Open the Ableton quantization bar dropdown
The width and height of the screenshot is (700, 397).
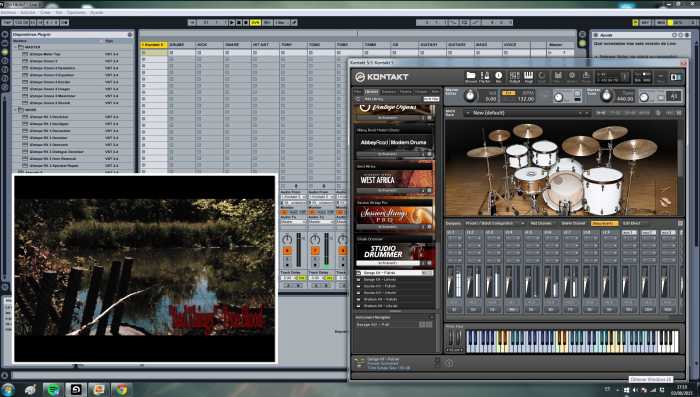coord(282,22)
